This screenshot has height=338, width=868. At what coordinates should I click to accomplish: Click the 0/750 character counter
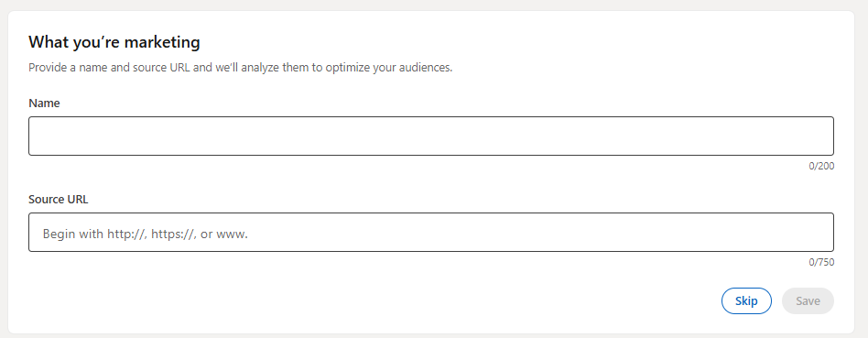tap(821, 262)
